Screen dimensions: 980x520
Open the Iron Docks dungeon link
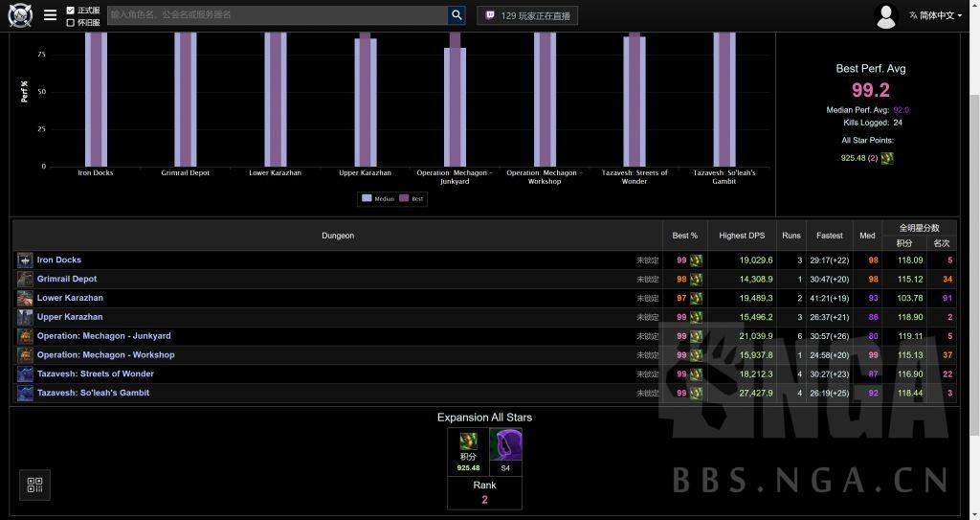[58, 260]
